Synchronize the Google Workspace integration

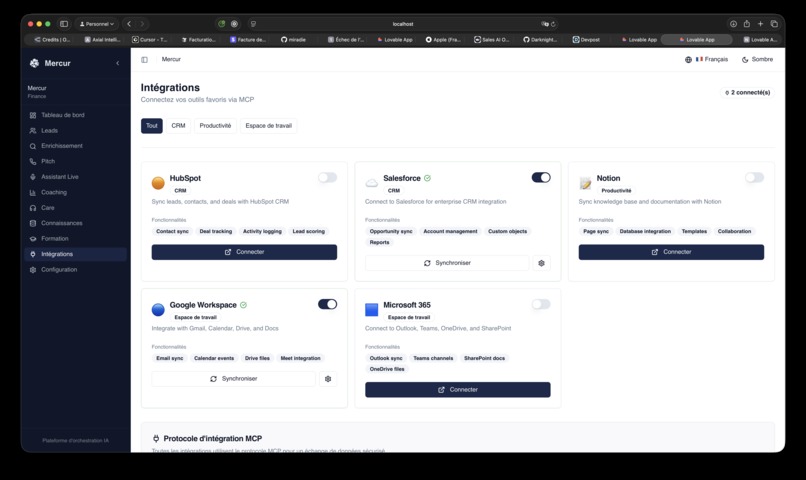point(234,379)
